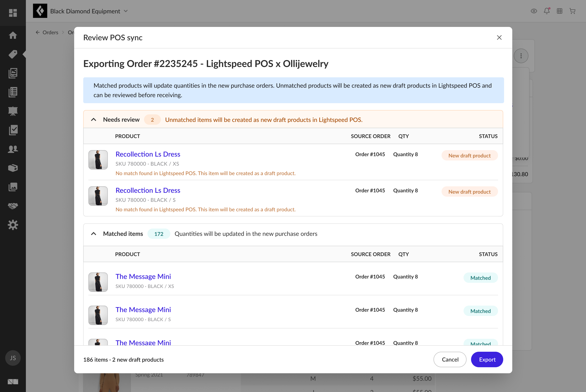Image resolution: width=586 pixels, height=392 pixels.
Task: Open the tag icon in sidebar
Action: coord(13,54)
